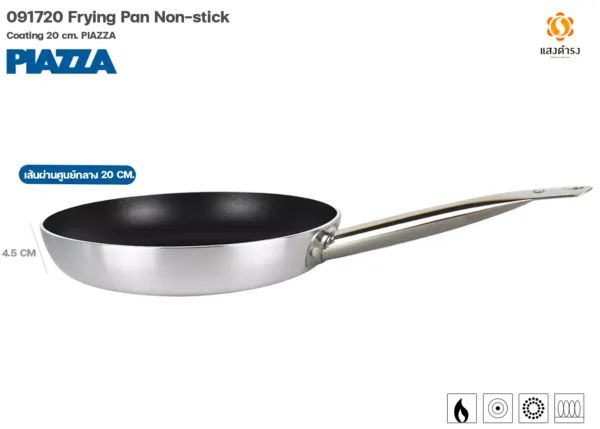This screenshot has height=429, width=600.
Task: Click the Coating 20 cm. PIAZZA subtitle
Action: coord(61,36)
